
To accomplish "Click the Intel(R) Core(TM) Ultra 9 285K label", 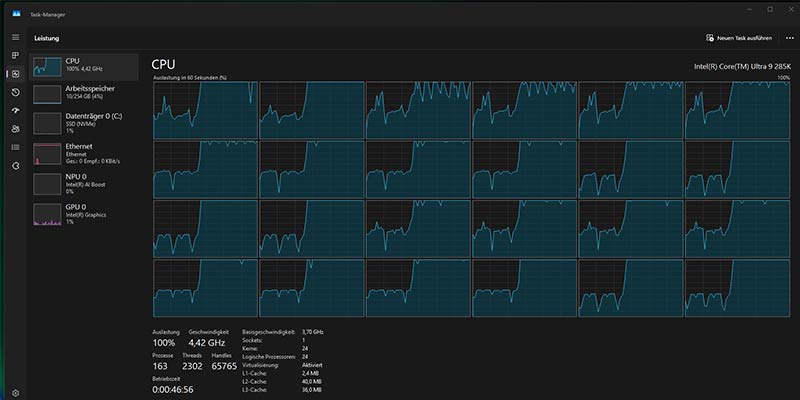I will (742, 66).
